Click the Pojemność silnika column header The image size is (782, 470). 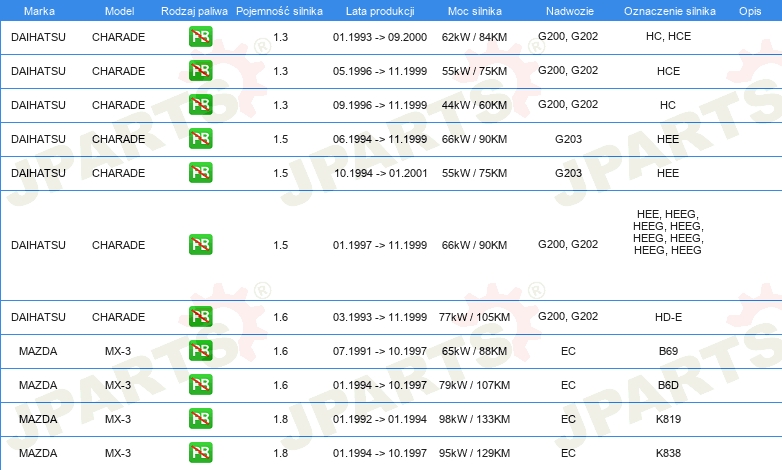click(x=279, y=11)
